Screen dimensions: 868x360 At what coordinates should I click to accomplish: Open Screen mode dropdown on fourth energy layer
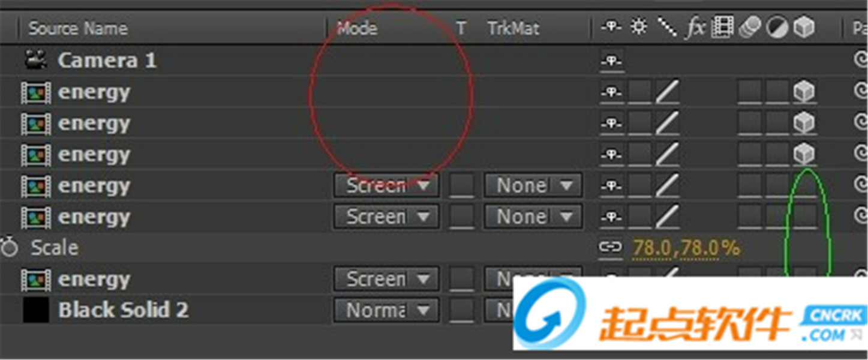tap(386, 185)
